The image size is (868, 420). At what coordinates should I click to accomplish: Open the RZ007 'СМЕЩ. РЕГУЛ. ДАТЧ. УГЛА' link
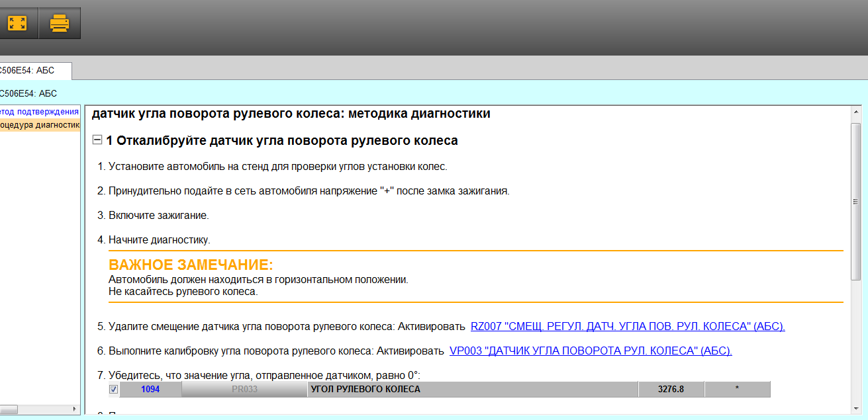[627, 326]
